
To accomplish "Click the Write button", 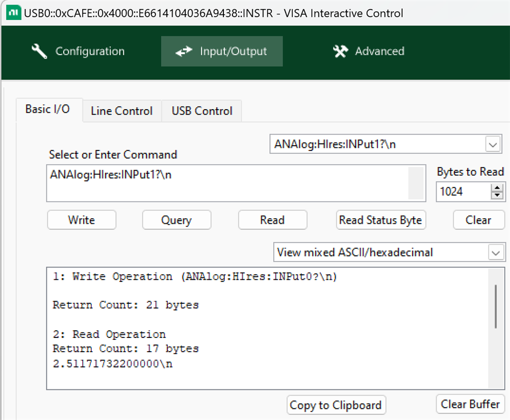I will pyautogui.click(x=82, y=220).
